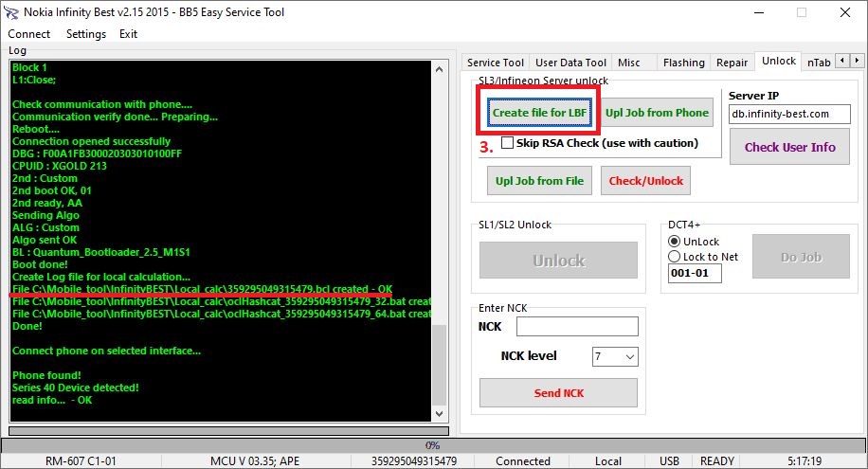Click the log vertical scrollbar thumb
868x469 pixels.
439,365
